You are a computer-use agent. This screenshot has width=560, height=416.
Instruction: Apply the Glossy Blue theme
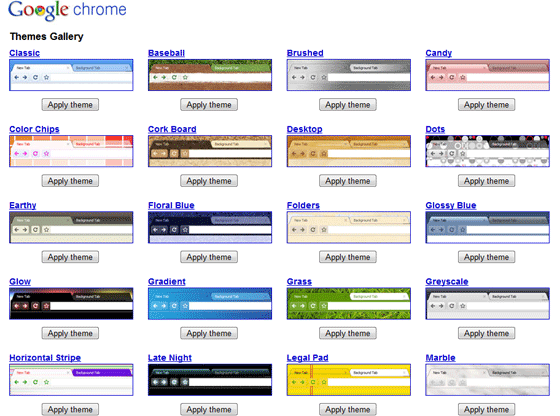click(486, 257)
